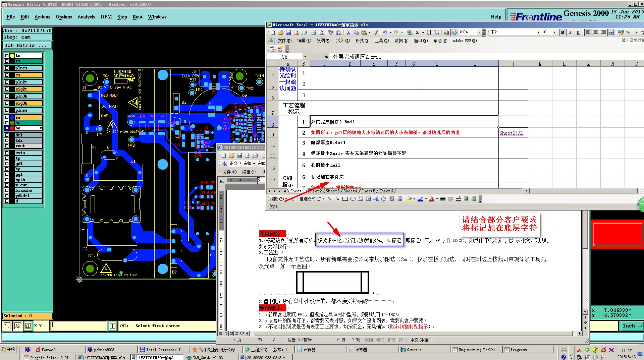644x360 pixels.
Task: Open Total Commander from taskbar
Action: [x=164, y=350]
